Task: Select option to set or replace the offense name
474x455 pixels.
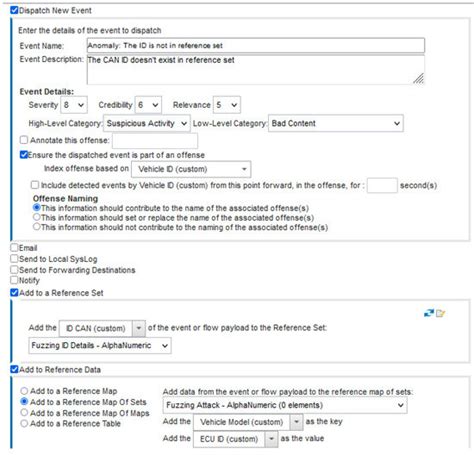Action: pos(37,217)
